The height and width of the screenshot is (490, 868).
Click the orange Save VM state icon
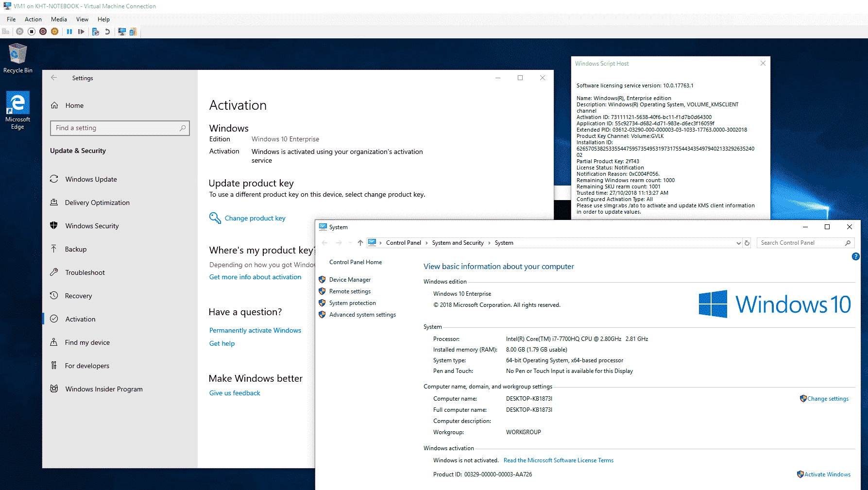point(54,32)
